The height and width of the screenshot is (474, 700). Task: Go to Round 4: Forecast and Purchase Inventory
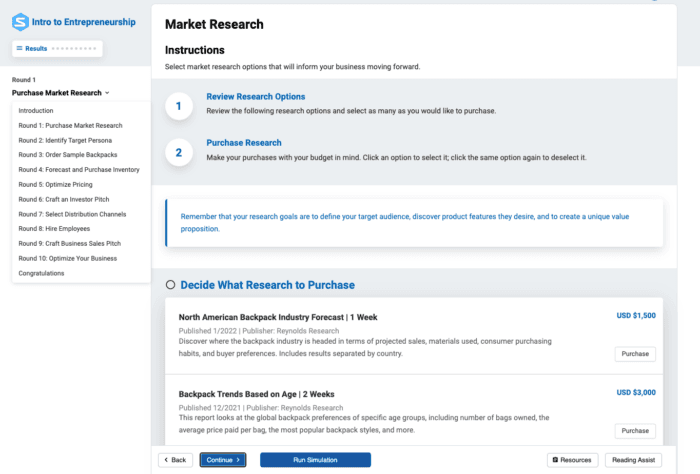(79, 170)
